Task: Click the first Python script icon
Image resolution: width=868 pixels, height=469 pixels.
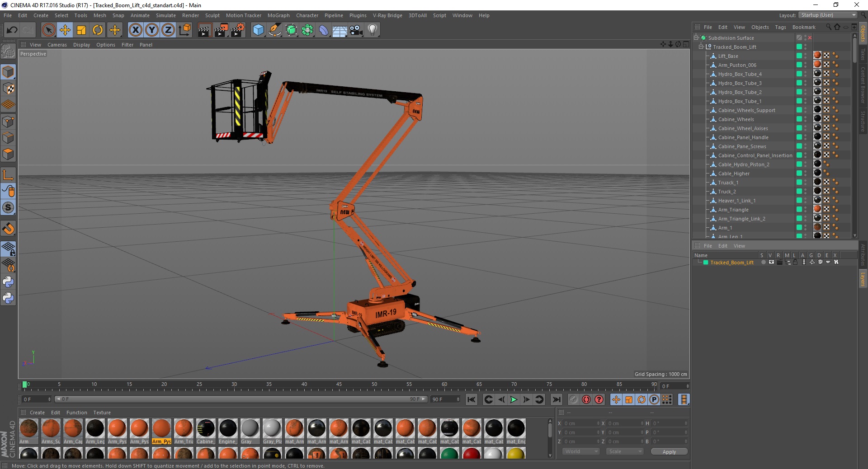Action: 8,282
